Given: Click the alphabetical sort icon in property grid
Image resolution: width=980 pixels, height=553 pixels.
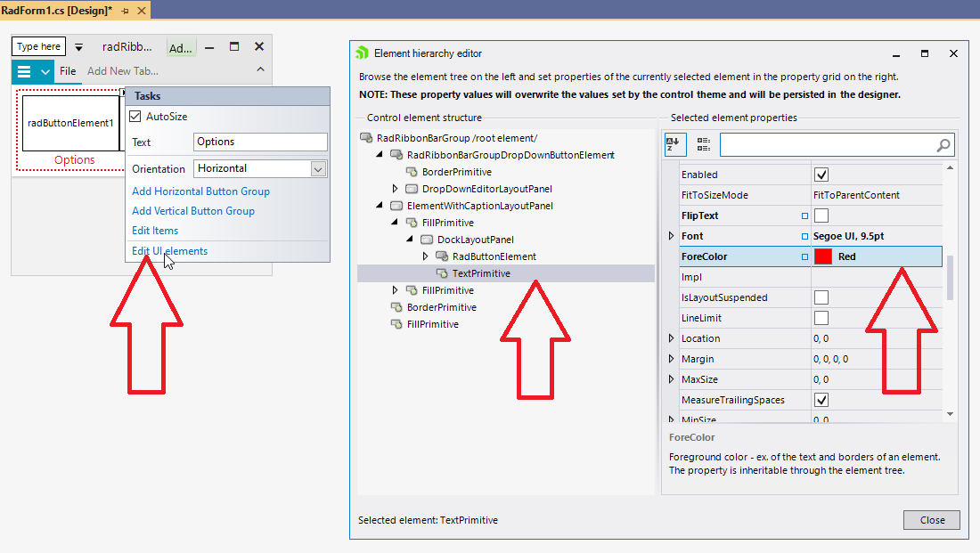Looking at the screenshot, I should [675, 144].
